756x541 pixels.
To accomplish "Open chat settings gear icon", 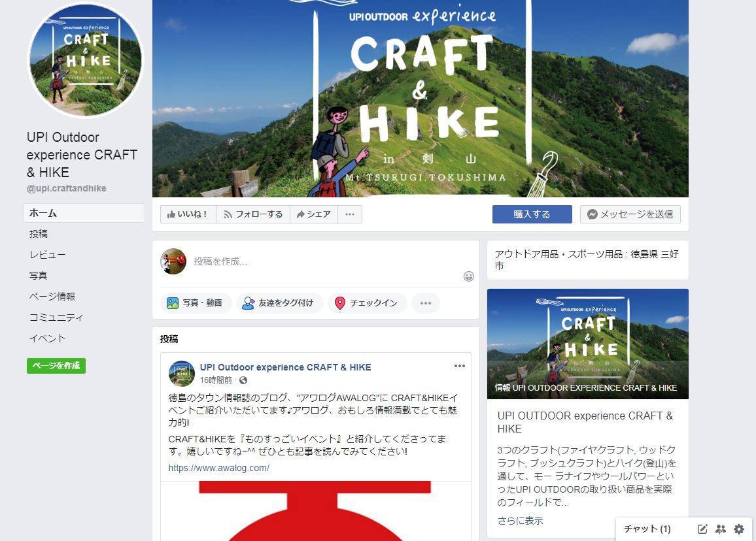I will [x=739, y=529].
